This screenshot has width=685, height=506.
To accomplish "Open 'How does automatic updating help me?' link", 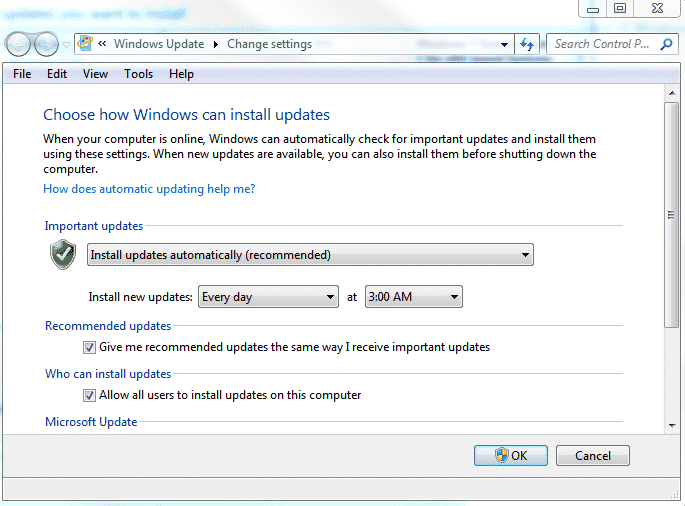I will click(x=149, y=189).
